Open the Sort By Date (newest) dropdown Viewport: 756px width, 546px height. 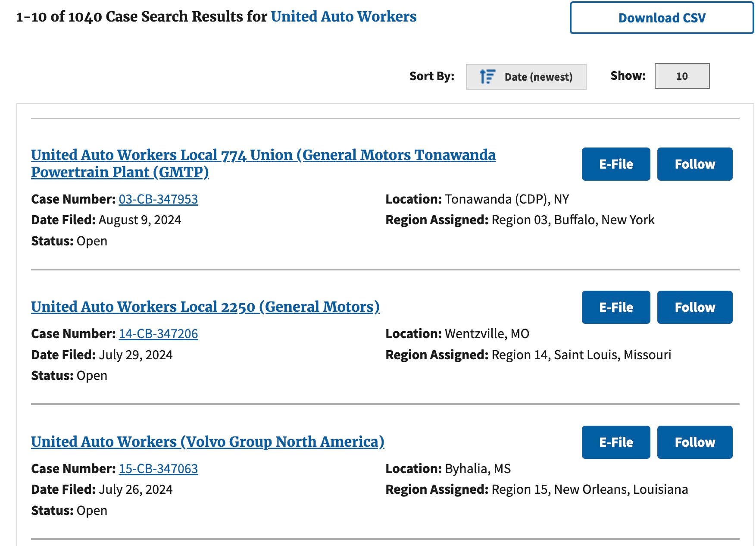click(x=526, y=77)
